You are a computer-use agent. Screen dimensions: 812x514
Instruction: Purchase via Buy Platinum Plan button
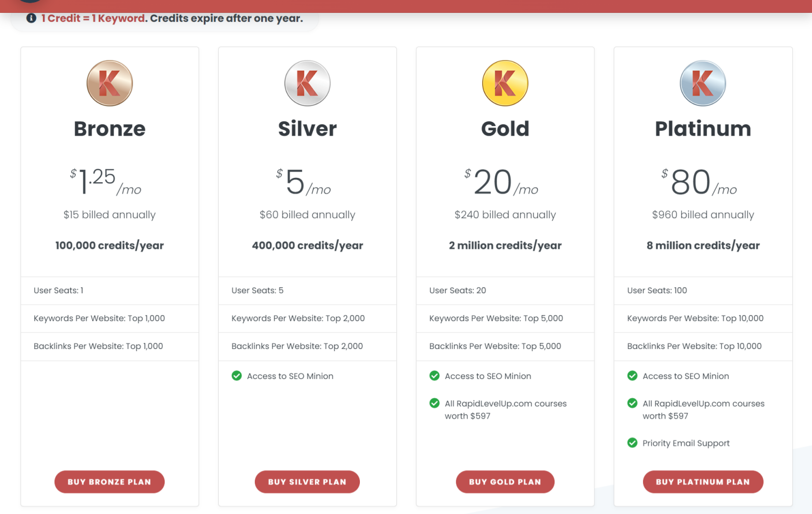tap(703, 482)
